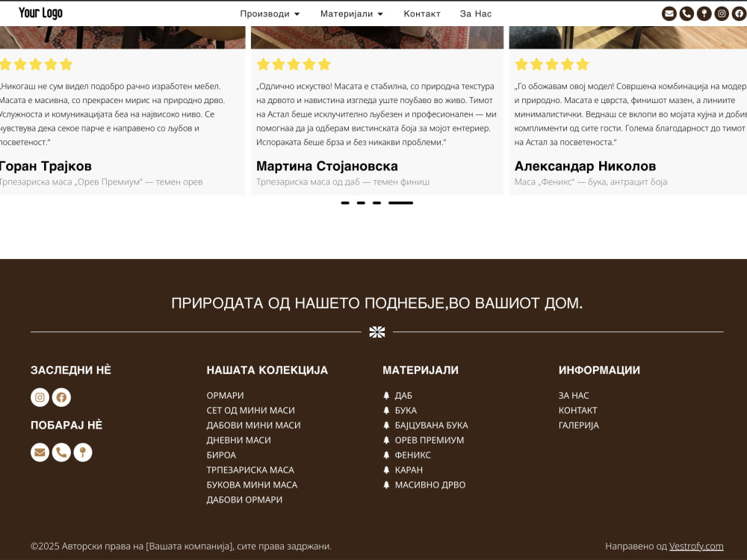Click the tree icon beside МАСИВНО ДРВО
Viewport: 747px width, 560px height.
386,485
